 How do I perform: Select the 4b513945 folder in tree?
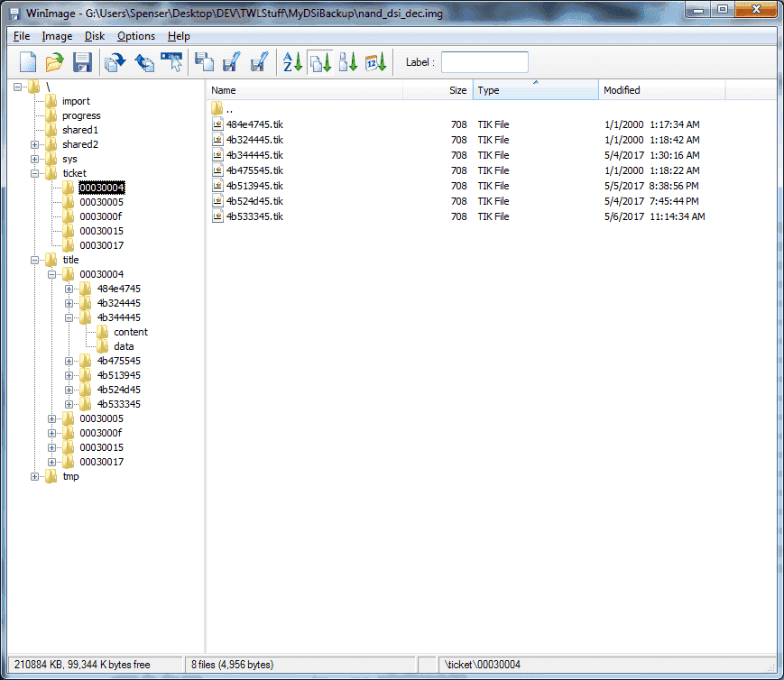(119, 375)
